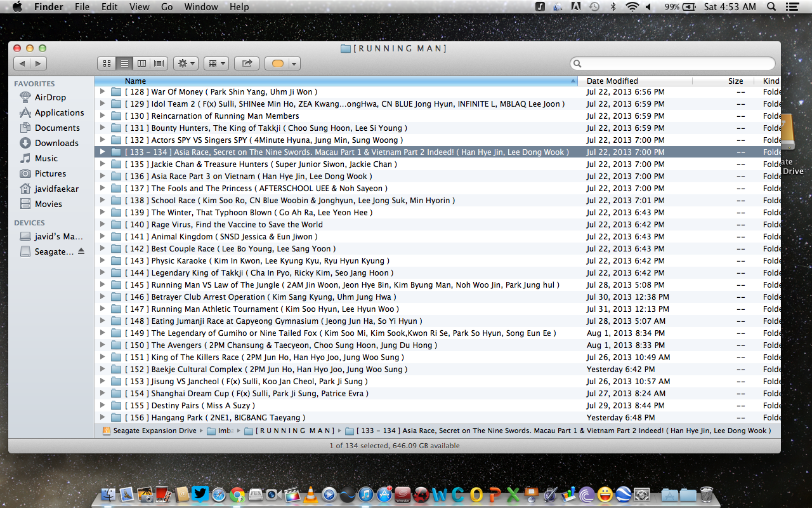The image size is (812, 508).
Task: Open the Window menu
Action: (x=201, y=7)
